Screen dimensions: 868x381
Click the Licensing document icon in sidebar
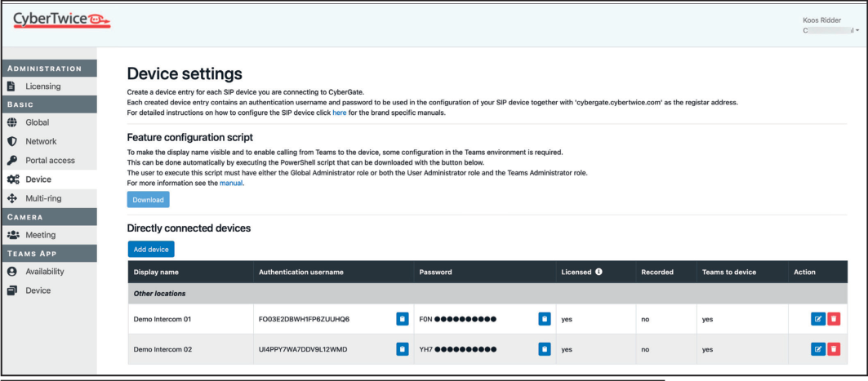pos(12,86)
